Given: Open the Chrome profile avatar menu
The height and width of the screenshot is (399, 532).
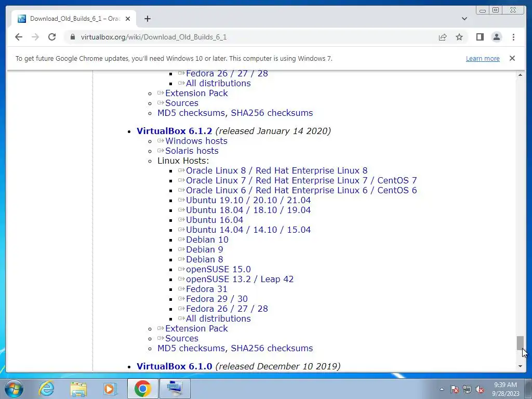Looking at the screenshot, I should pos(496,37).
